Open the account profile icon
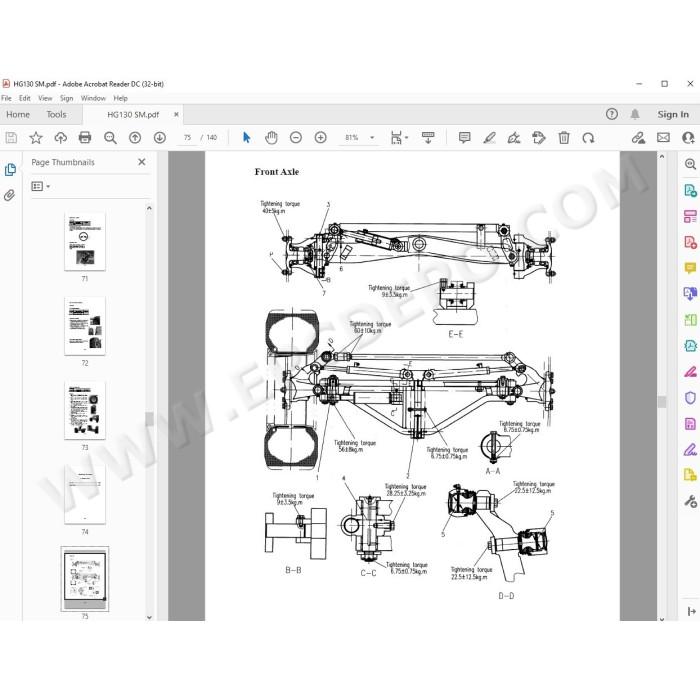The height and width of the screenshot is (700, 700). pos(688,138)
